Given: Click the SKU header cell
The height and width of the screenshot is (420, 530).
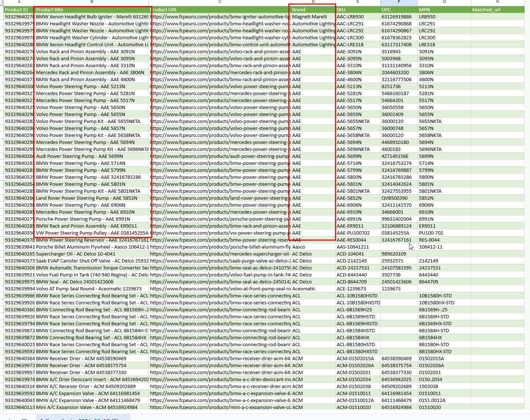Looking at the screenshot, I should [358, 10].
